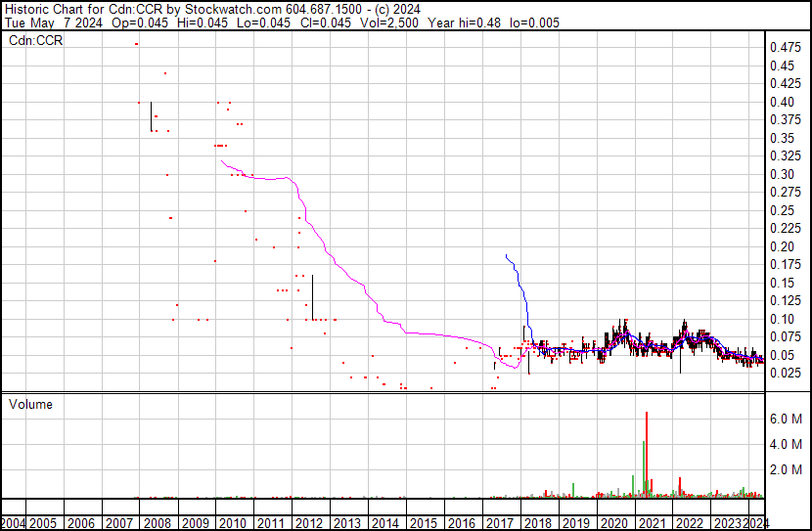The image size is (812, 531).
Task: Click the 0.175 price axis label
Action: click(785, 264)
